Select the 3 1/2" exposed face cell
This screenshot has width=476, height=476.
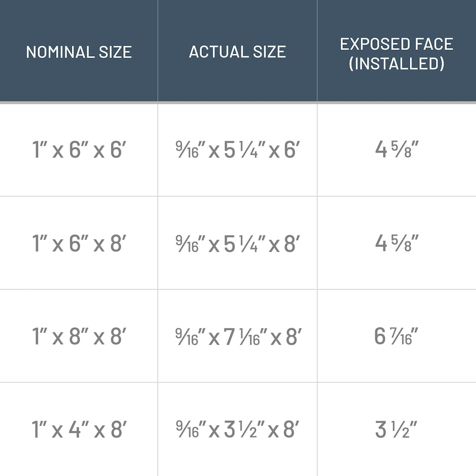(397, 430)
